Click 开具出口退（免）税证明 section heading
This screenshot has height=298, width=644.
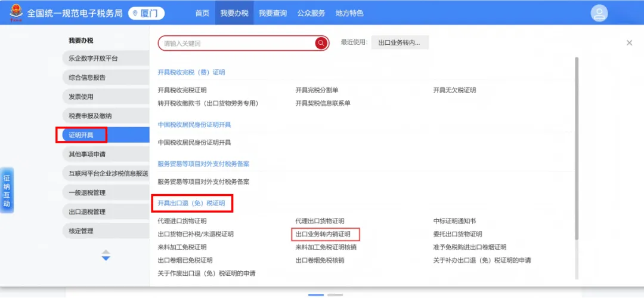[x=191, y=203]
